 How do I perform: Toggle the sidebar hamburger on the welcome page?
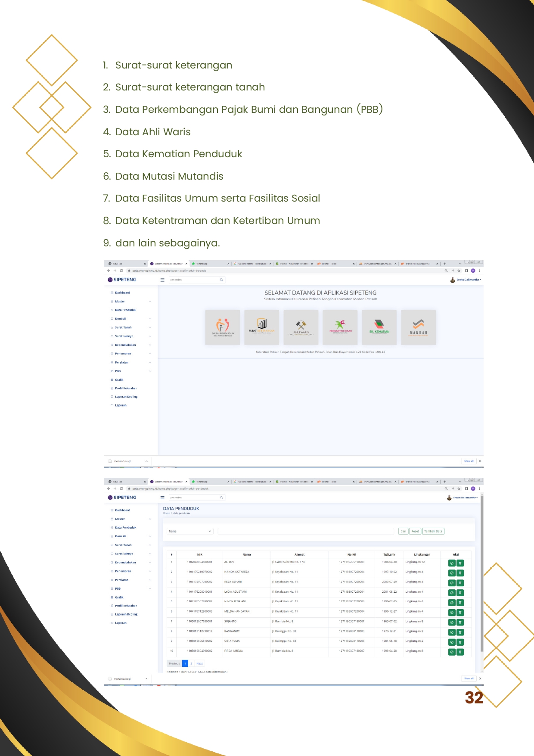(162, 280)
